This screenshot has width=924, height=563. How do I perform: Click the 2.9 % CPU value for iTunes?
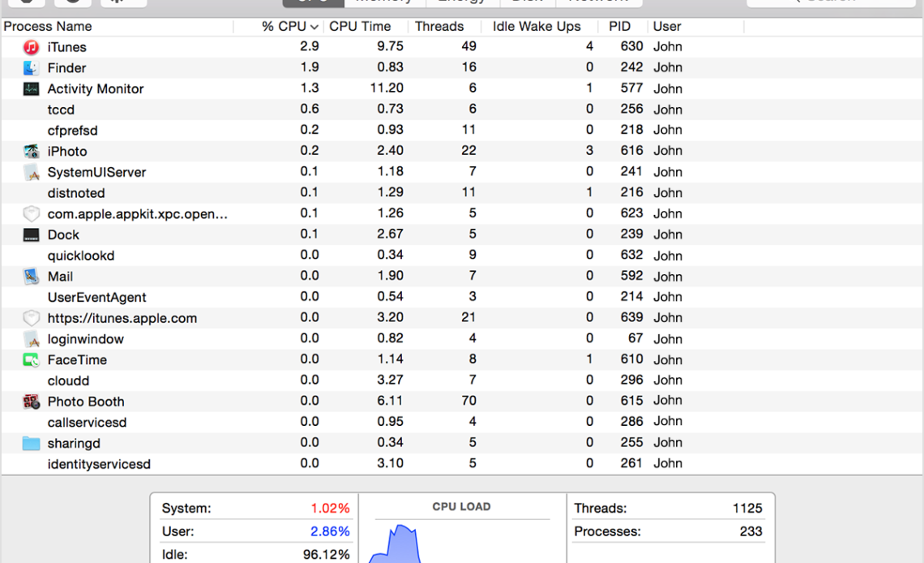[310, 46]
